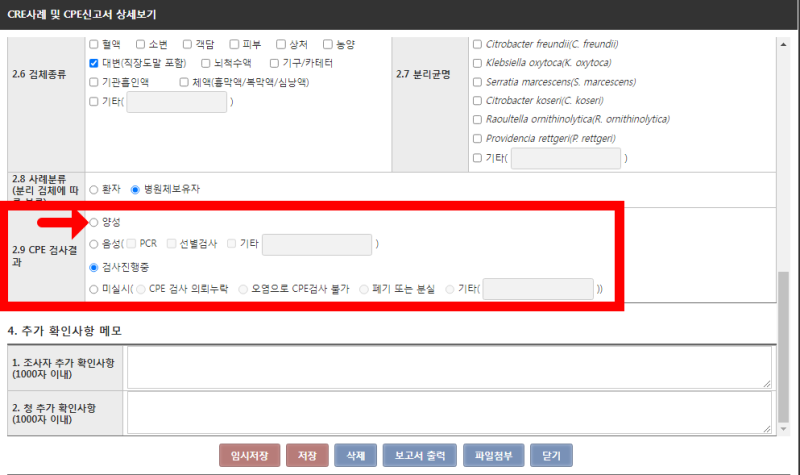The image size is (800, 475).
Task: Check the 기타 checkbox under 검체종류
Action: (x=94, y=102)
